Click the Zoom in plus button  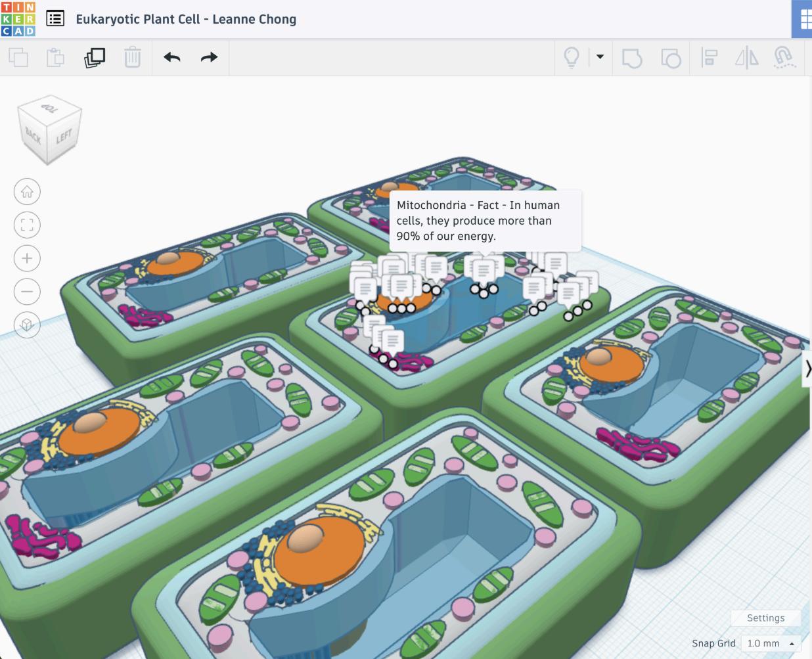pyautogui.click(x=27, y=258)
